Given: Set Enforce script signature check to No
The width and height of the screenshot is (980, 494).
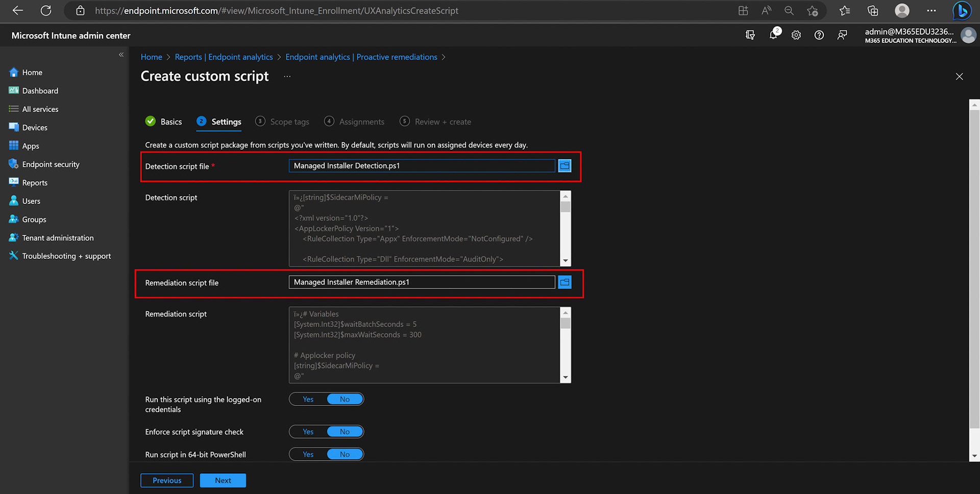Looking at the screenshot, I should 345,432.
